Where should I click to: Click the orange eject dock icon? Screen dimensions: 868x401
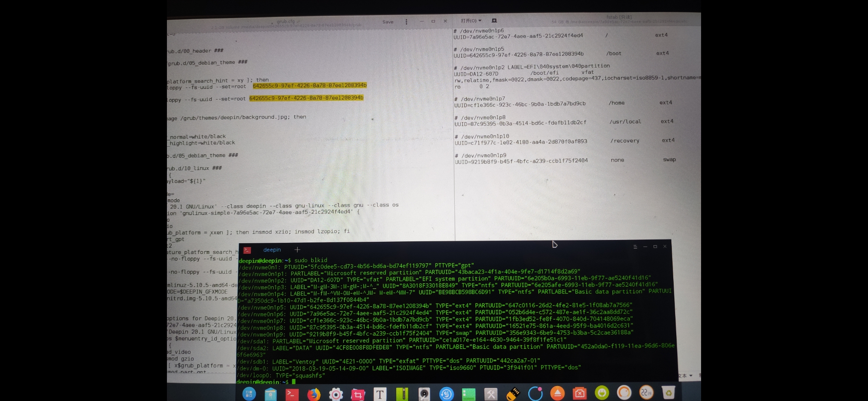557,393
